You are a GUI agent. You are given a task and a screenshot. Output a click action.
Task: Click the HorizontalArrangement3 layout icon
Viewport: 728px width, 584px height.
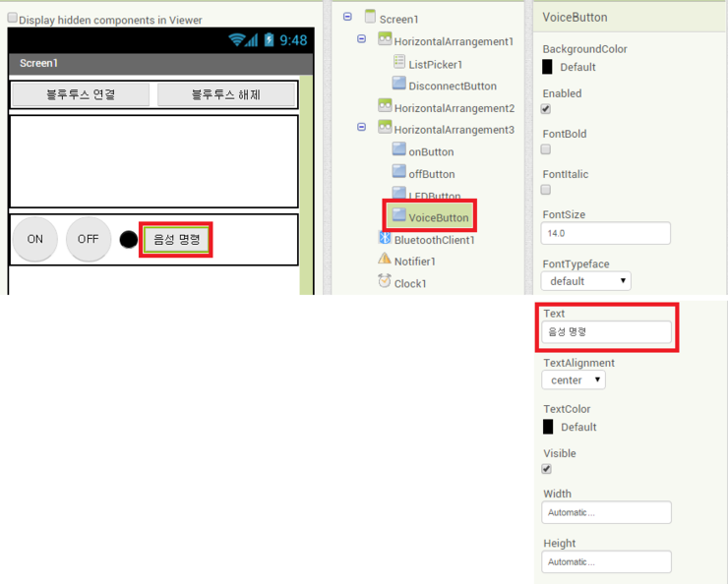385,127
